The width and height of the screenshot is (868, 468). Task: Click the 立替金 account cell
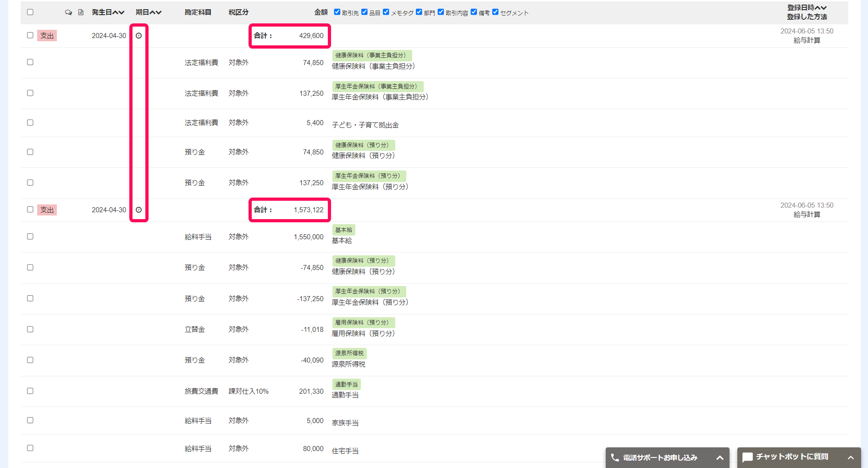coord(195,330)
